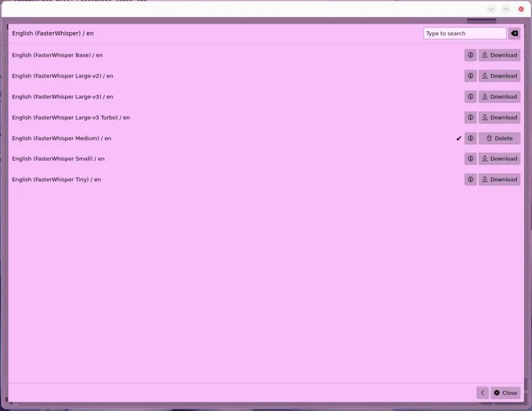The image size is (532, 411).
Task: Delete the FasterWhisper Medium model
Action: point(499,139)
